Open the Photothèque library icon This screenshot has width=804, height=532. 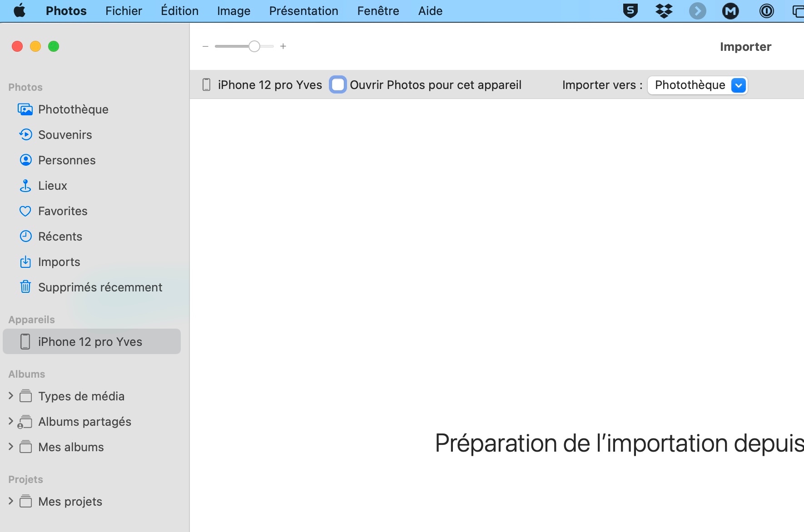25,109
